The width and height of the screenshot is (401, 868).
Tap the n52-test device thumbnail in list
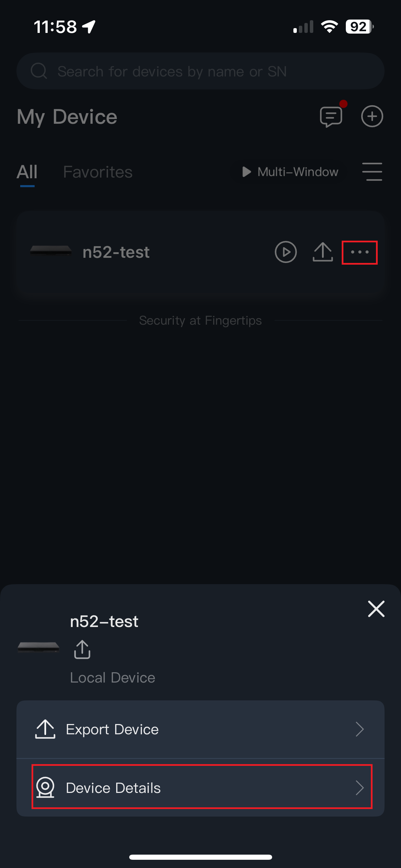51,251
